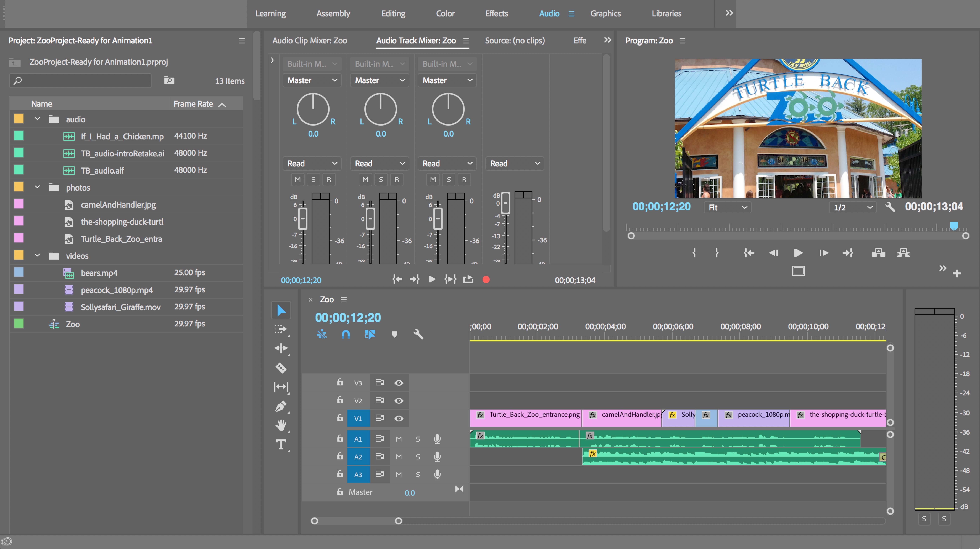980x549 pixels.
Task: Solo the A2 track in timeline
Action: tap(418, 457)
